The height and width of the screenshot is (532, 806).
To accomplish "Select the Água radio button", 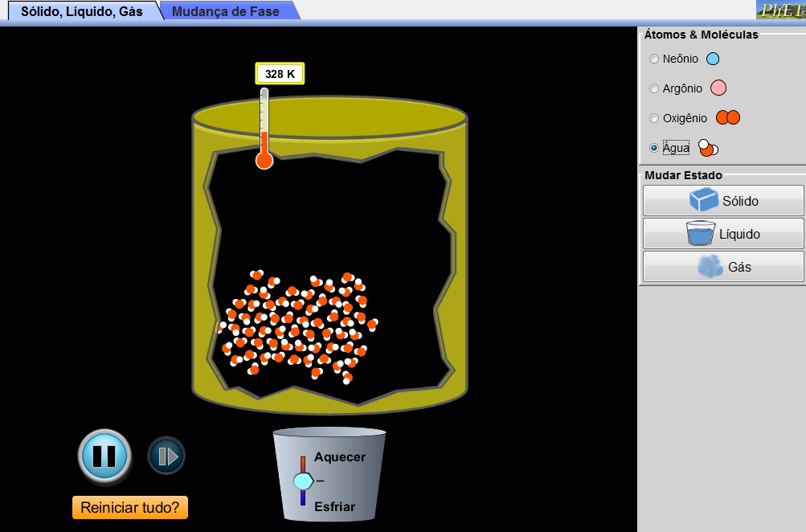I will tap(654, 148).
